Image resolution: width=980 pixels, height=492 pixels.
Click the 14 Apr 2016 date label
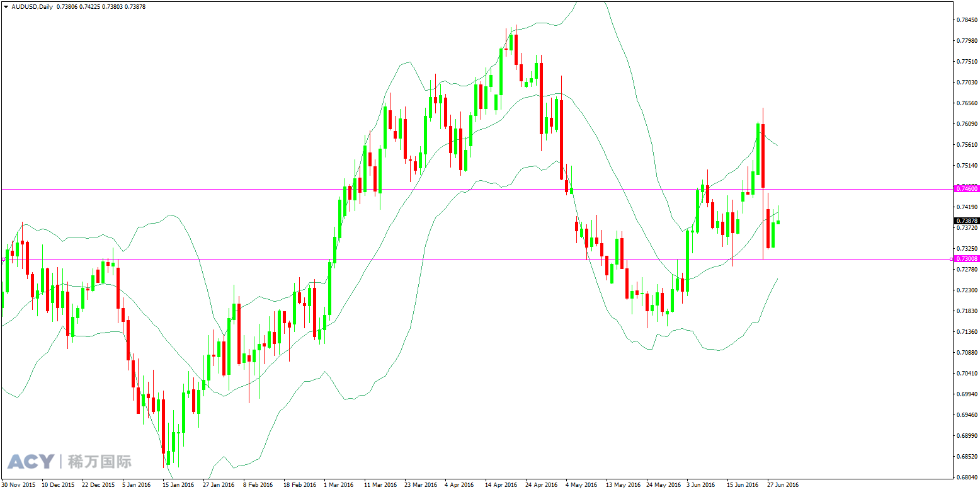(x=501, y=486)
